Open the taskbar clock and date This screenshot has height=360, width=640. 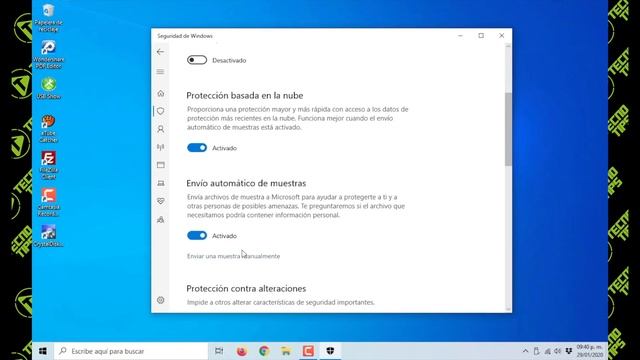[x=590, y=351]
